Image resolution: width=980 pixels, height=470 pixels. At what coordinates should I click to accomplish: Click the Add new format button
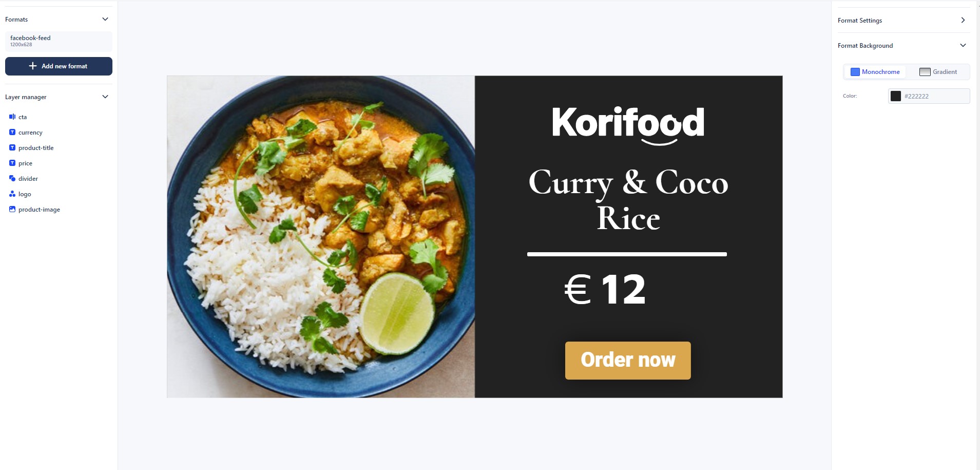(x=59, y=66)
